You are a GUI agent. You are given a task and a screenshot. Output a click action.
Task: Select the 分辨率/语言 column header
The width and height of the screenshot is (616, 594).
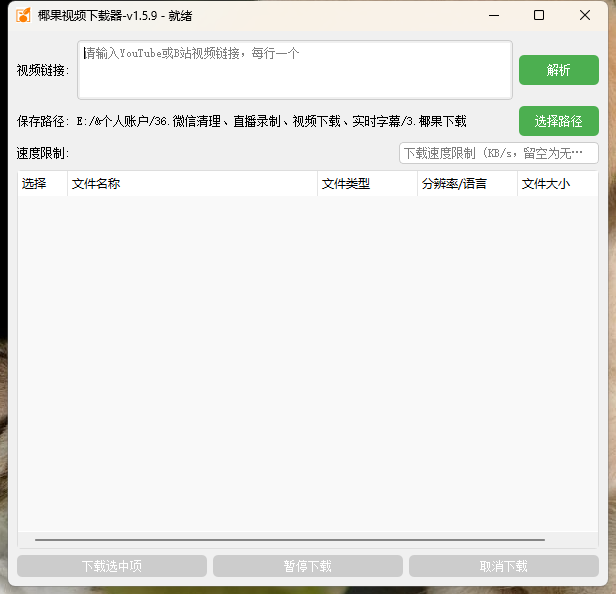point(467,184)
